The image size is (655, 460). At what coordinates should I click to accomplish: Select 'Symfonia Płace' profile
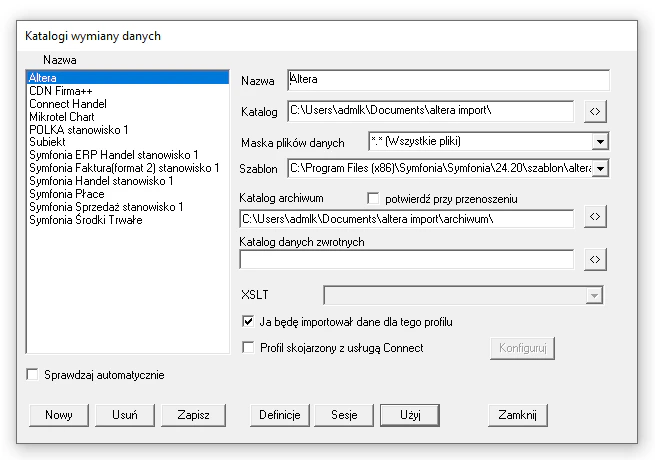pos(128,194)
